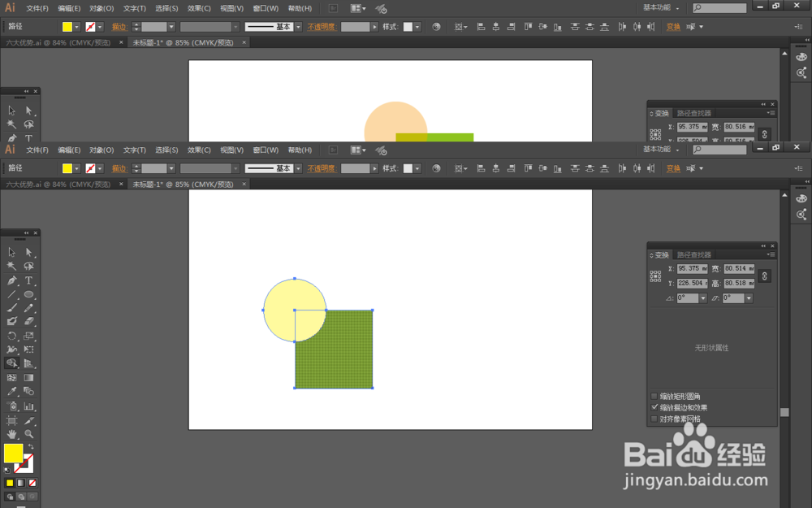
Task: Select the Blend tool
Action: [x=29, y=392]
